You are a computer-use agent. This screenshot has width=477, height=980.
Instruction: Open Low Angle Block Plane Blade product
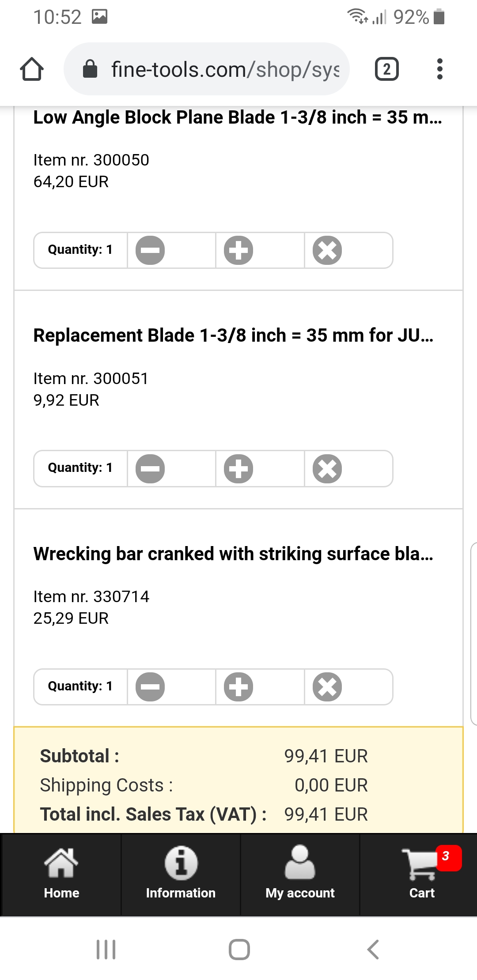[x=238, y=117]
